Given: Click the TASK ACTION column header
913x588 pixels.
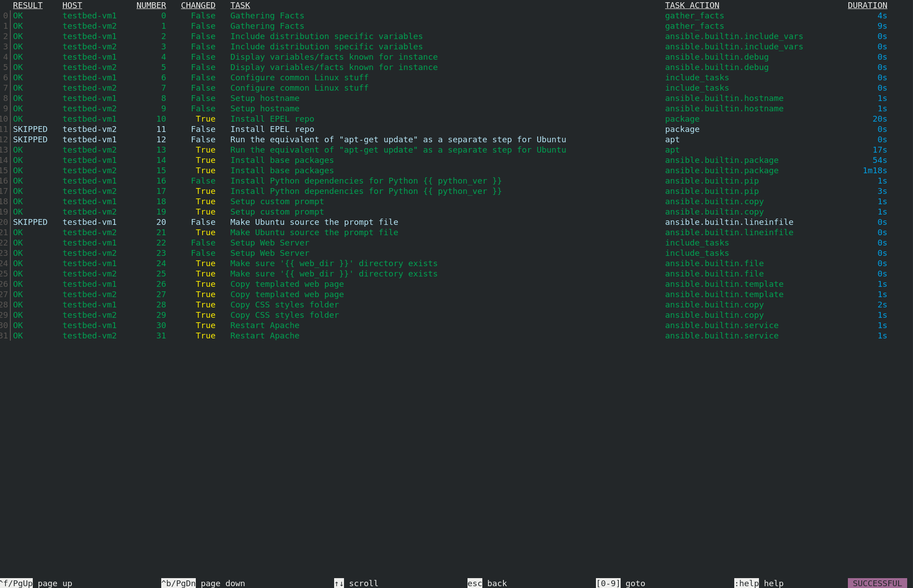Looking at the screenshot, I should (x=692, y=5).
